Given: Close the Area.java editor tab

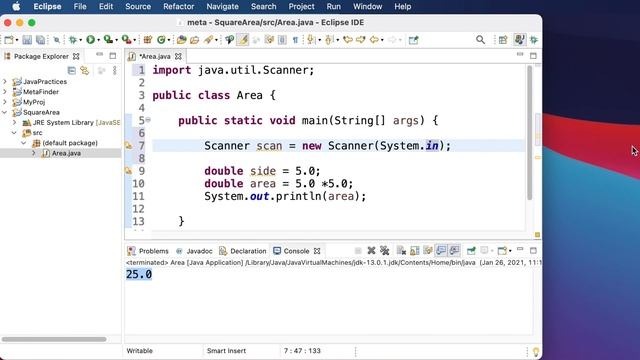Looking at the screenshot, I should click(x=178, y=56).
